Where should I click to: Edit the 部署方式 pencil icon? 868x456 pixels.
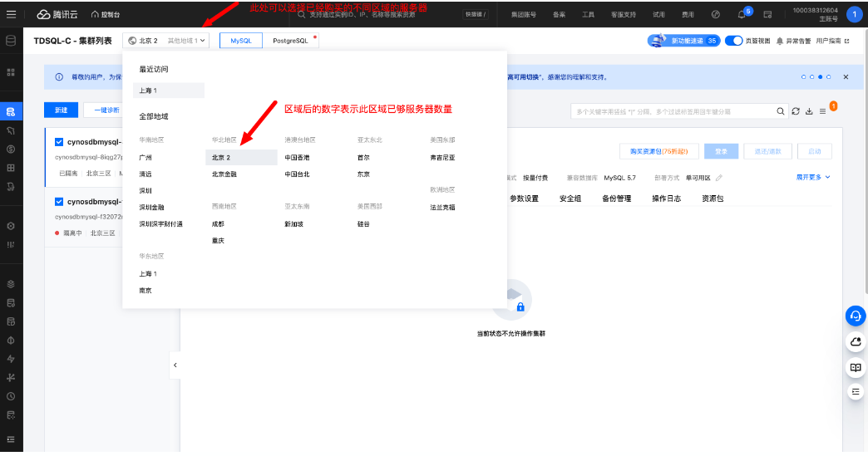click(x=719, y=178)
